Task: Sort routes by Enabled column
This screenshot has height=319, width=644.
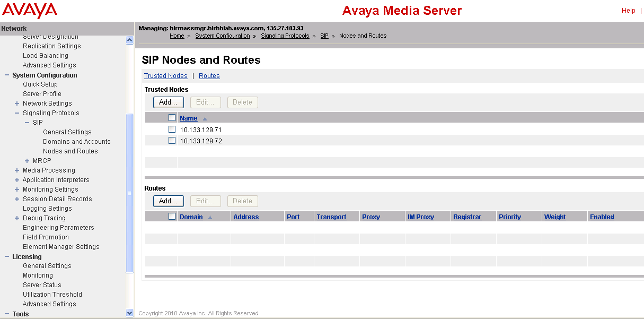Action: tap(602, 217)
